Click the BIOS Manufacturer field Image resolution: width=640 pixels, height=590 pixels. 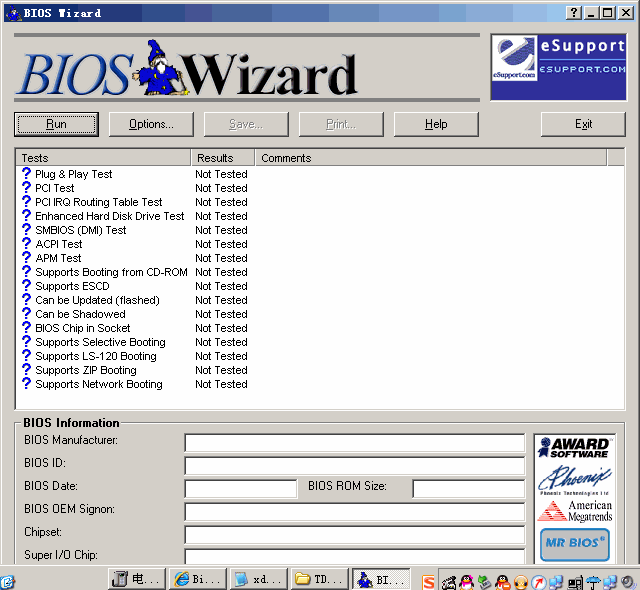[x=355, y=443]
